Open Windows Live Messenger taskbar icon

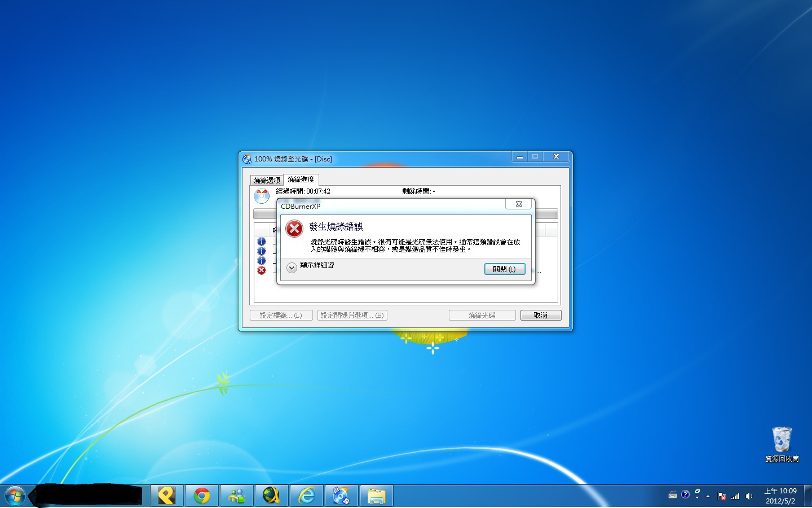(236, 496)
